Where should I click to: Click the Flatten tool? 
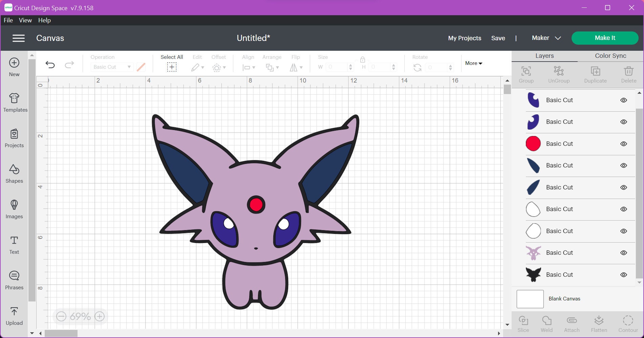[599, 323]
